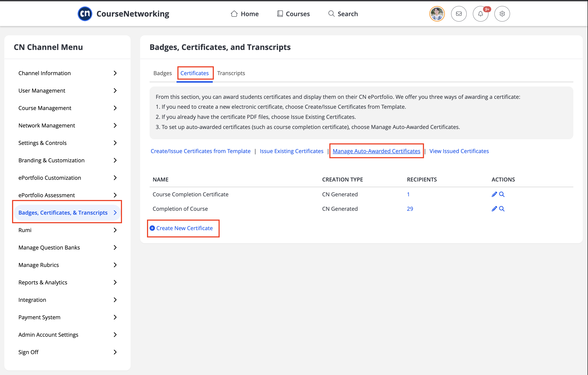Open Courses in top navigation
Screen dimensions: 588x375
pos(294,14)
